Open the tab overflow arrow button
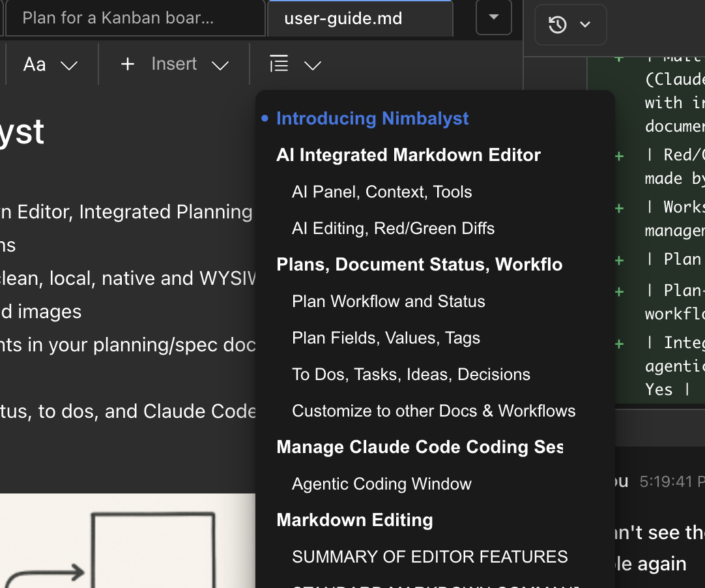This screenshot has width=705, height=588. pyautogui.click(x=493, y=18)
